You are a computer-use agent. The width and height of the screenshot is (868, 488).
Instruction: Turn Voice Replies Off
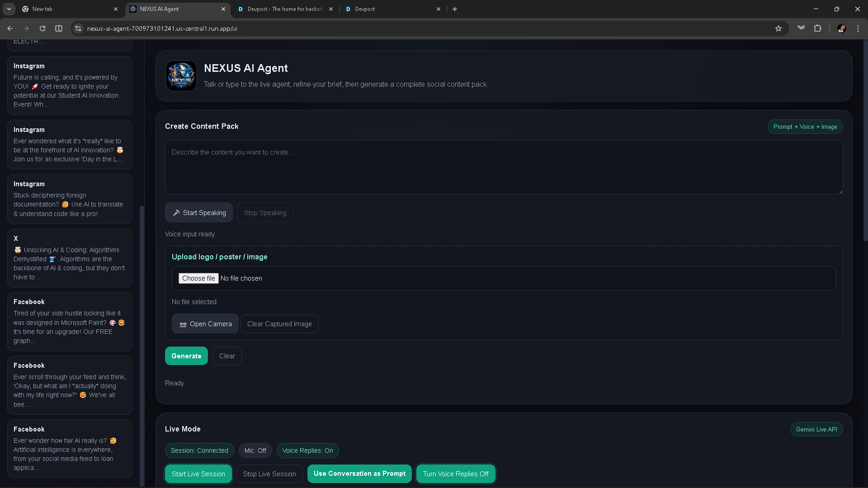coord(456,474)
